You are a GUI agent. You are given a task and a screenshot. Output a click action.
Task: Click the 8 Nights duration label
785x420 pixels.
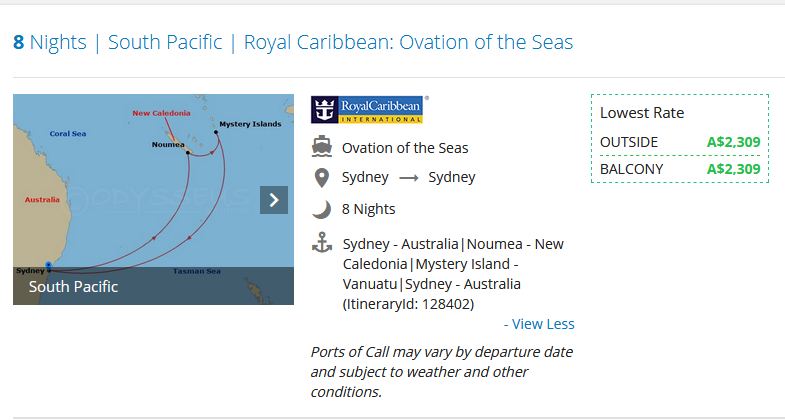[x=368, y=209]
